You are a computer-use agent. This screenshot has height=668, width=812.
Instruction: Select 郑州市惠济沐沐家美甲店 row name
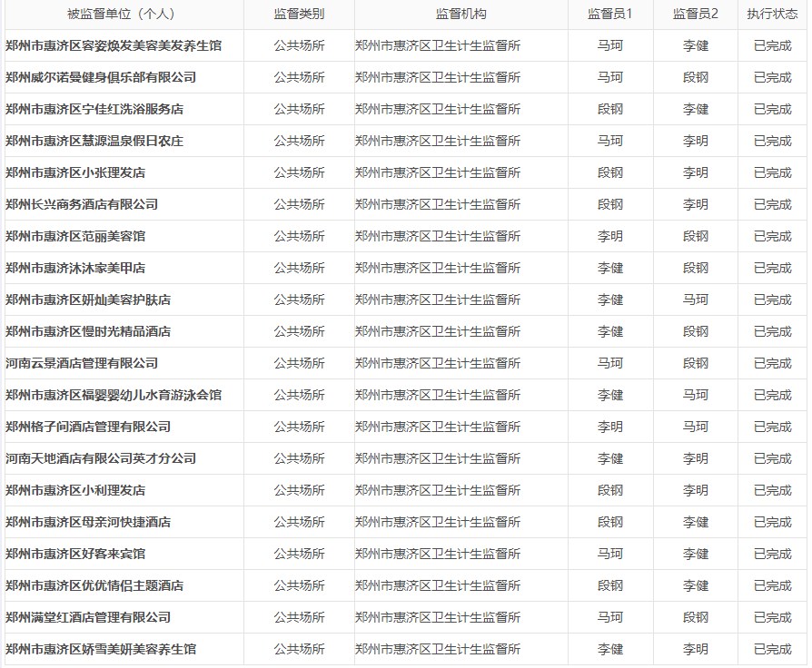pyautogui.click(x=75, y=268)
